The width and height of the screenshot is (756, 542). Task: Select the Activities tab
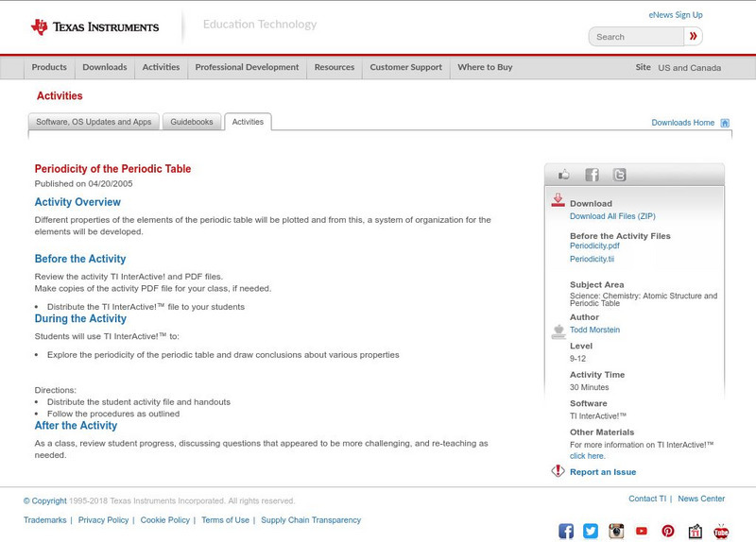coord(248,122)
